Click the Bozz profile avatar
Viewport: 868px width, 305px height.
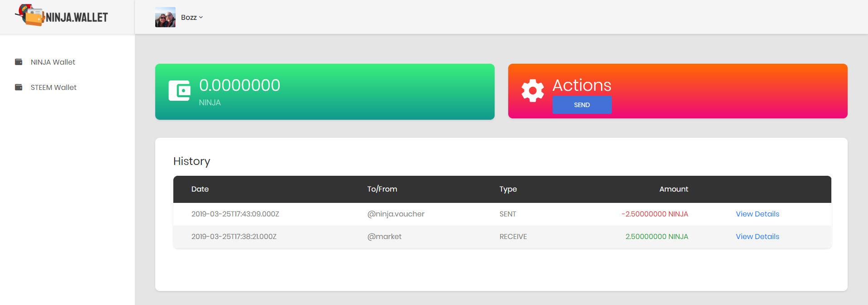tap(165, 17)
